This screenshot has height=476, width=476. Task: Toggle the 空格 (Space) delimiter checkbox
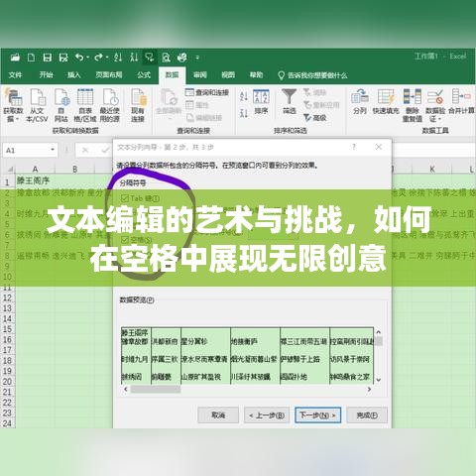pyautogui.click(x=125, y=240)
